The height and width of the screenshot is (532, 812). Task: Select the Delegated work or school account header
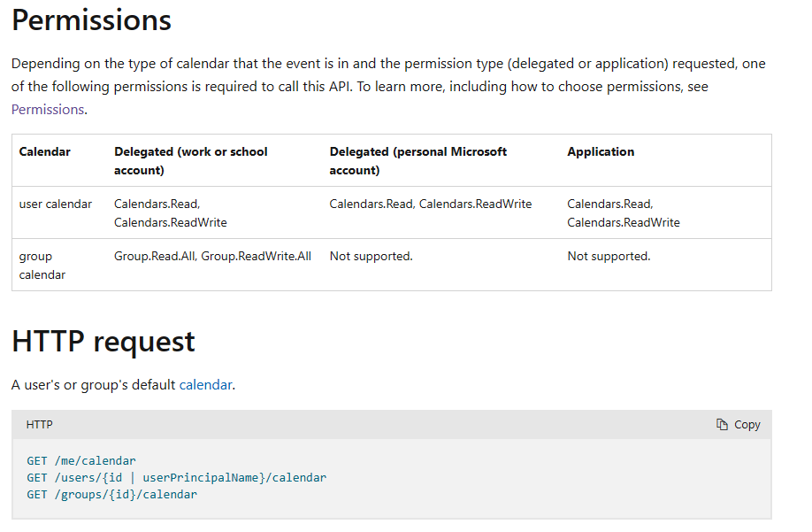point(190,160)
